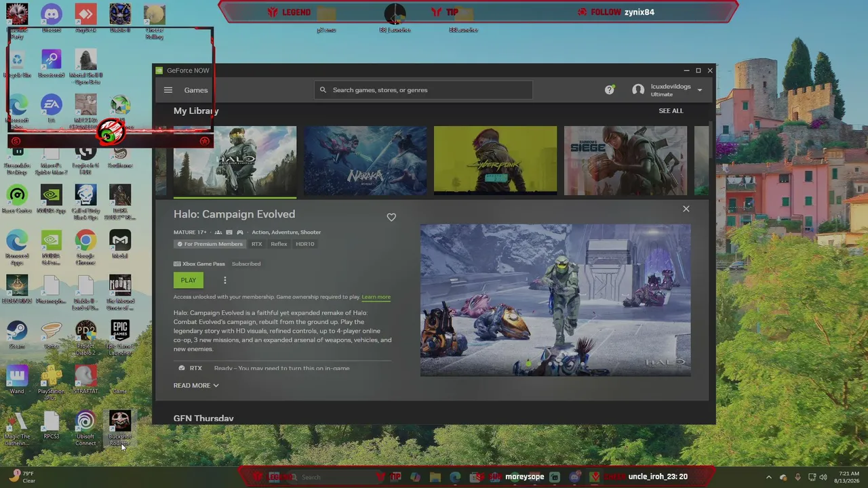Screen dimensions: 868x488
Task: Open Discord desktop shortcut
Action: pos(51,19)
